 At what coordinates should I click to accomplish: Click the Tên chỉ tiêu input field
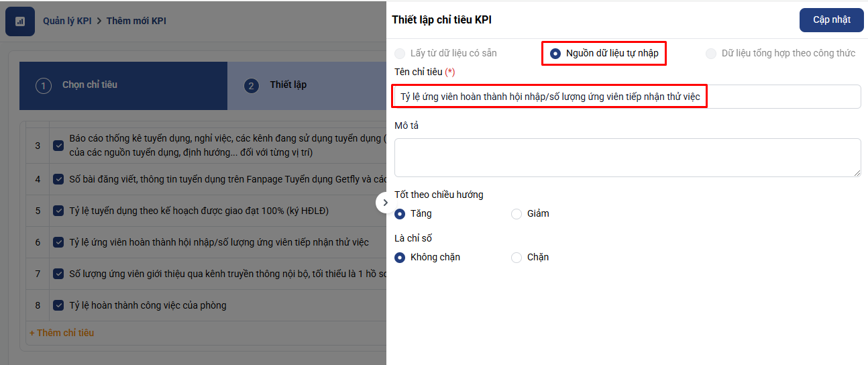tap(627, 97)
